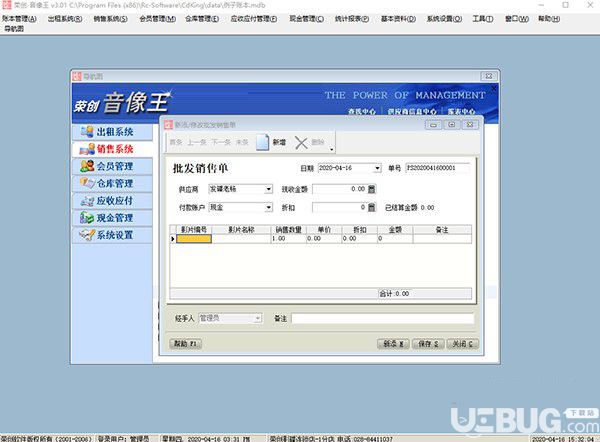Click the 折扣 discount input field
The width and height of the screenshot is (600, 442).
pyautogui.click(x=340, y=207)
